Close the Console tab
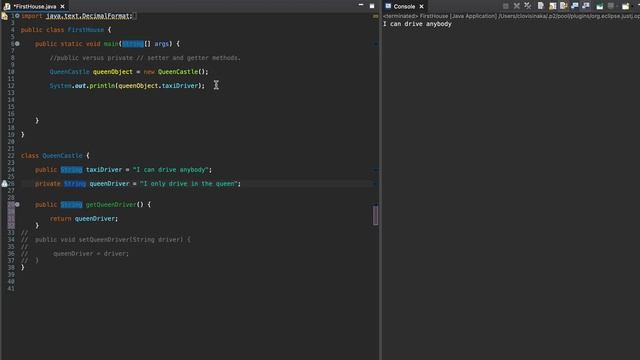The width and height of the screenshot is (640, 360). (422, 7)
